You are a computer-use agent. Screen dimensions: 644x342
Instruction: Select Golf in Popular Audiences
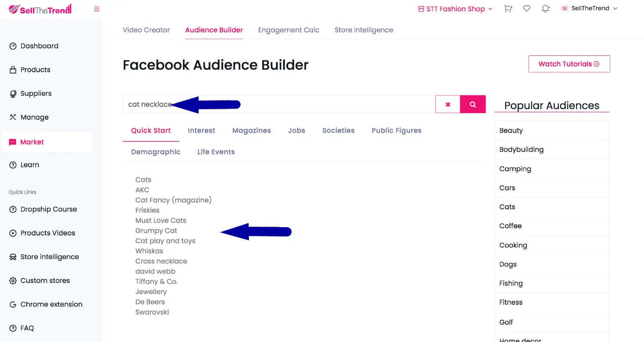point(552,322)
